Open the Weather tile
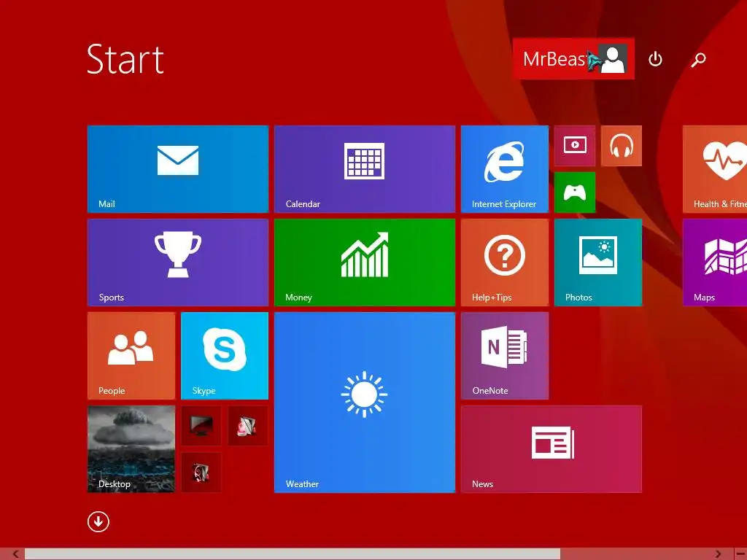 (x=365, y=402)
